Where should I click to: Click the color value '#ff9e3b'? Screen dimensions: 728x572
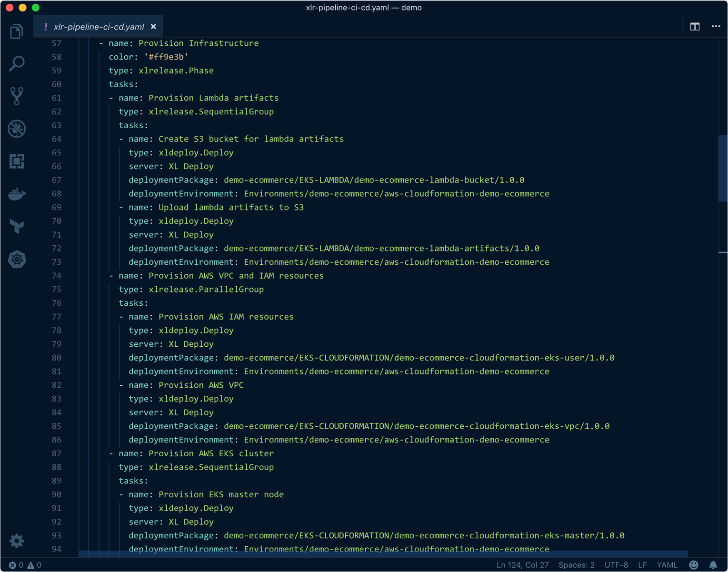[x=166, y=57]
